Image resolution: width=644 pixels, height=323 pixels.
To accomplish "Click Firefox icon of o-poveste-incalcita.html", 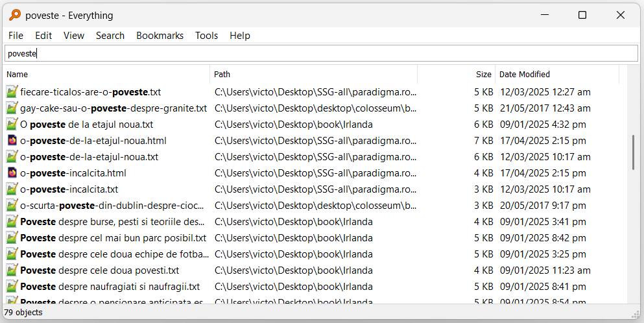I will pos(12,173).
